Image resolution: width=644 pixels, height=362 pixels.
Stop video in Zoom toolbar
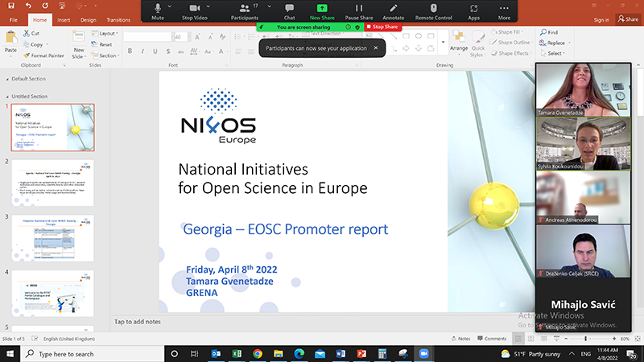tap(194, 11)
